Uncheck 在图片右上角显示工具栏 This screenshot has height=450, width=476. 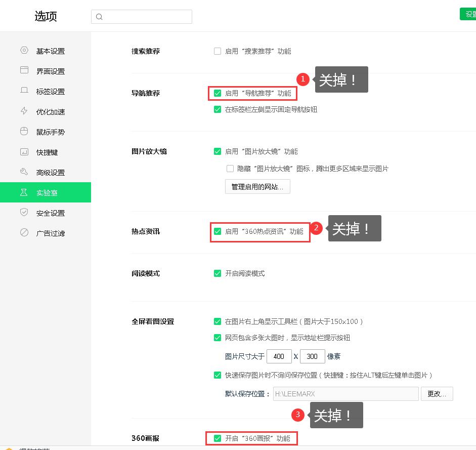pyautogui.click(x=218, y=321)
